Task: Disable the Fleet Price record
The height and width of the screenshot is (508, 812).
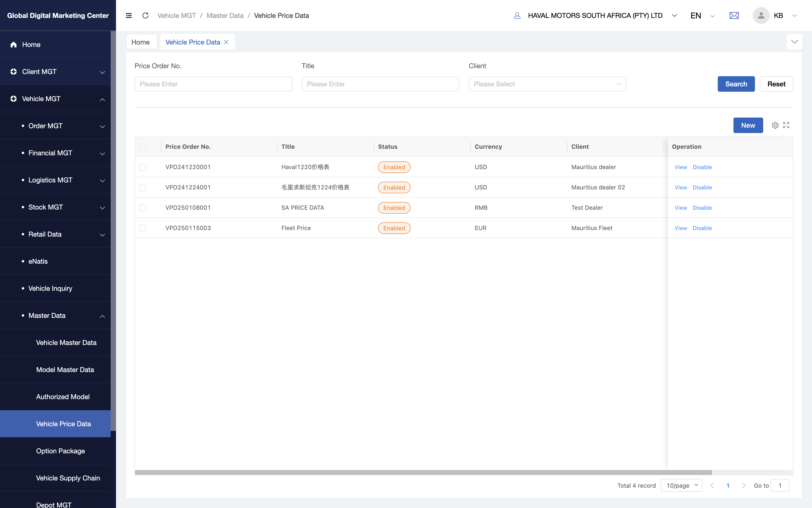Action: click(702, 228)
